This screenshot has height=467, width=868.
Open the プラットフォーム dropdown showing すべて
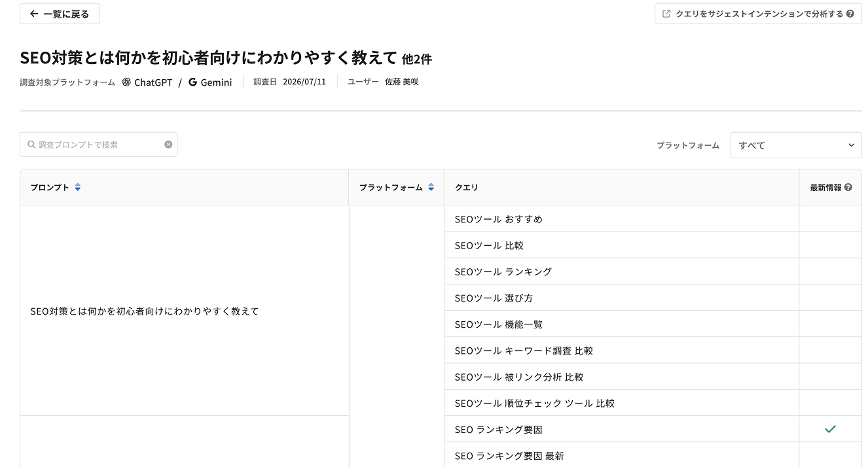pos(796,145)
